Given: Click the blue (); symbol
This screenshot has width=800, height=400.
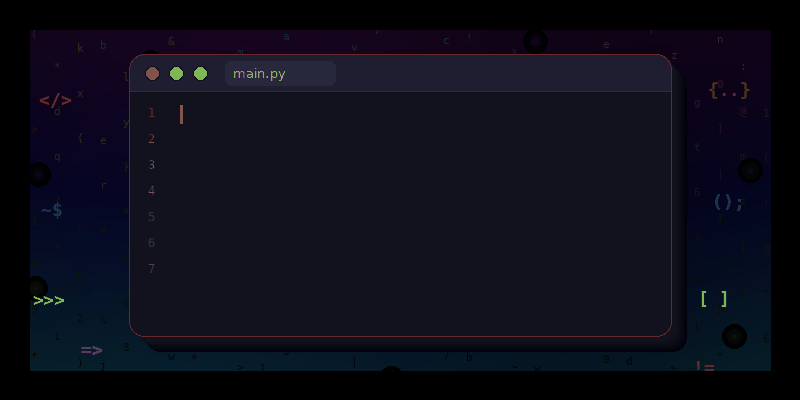Looking at the screenshot, I should (729, 202).
